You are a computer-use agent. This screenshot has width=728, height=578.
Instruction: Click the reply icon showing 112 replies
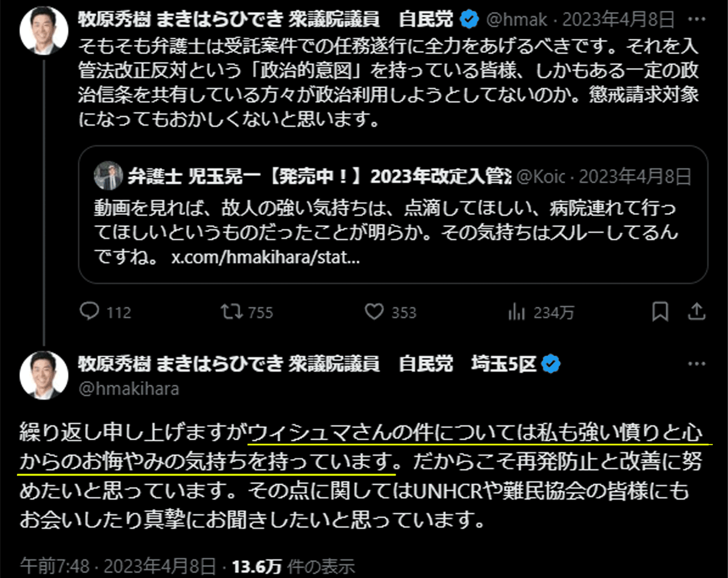90,312
